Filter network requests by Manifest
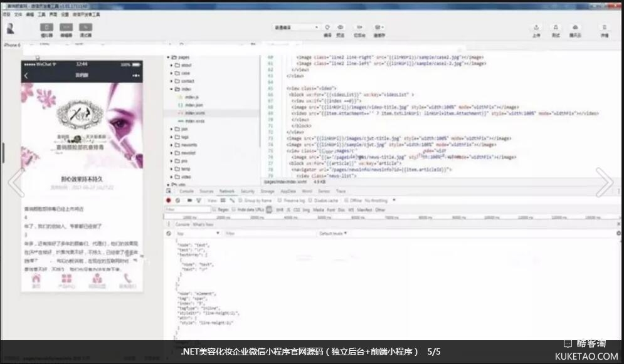The height and width of the screenshot is (364, 624). pyautogui.click(x=364, y=210)
